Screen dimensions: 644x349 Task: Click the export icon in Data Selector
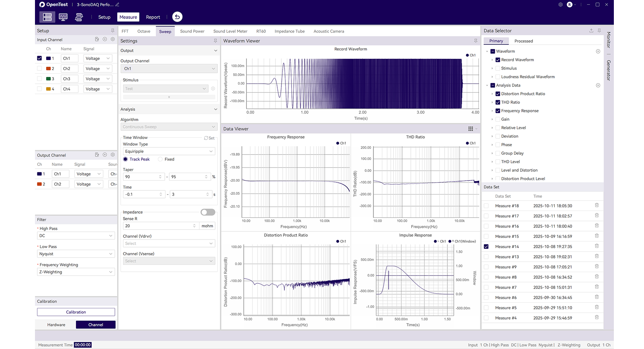(591, 31)
